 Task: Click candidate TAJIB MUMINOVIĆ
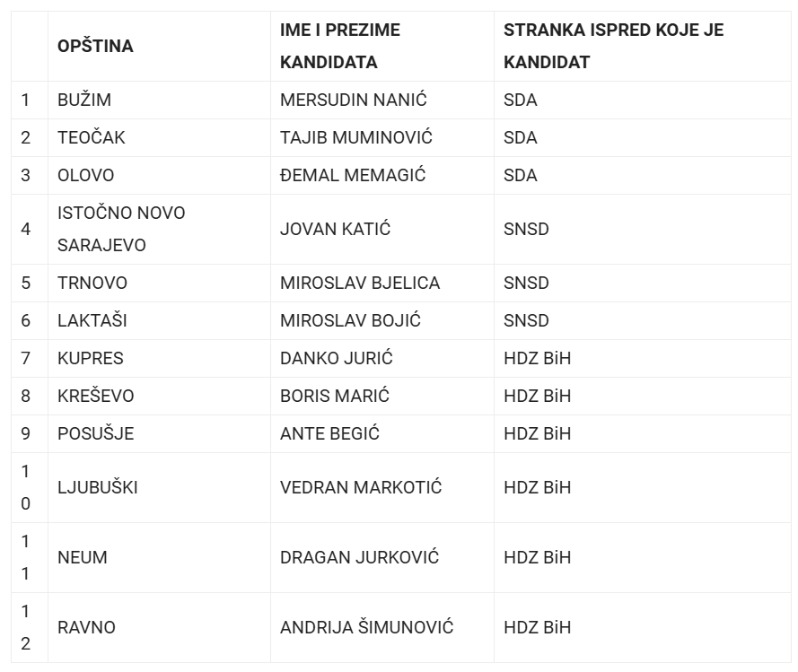[355, 137]
